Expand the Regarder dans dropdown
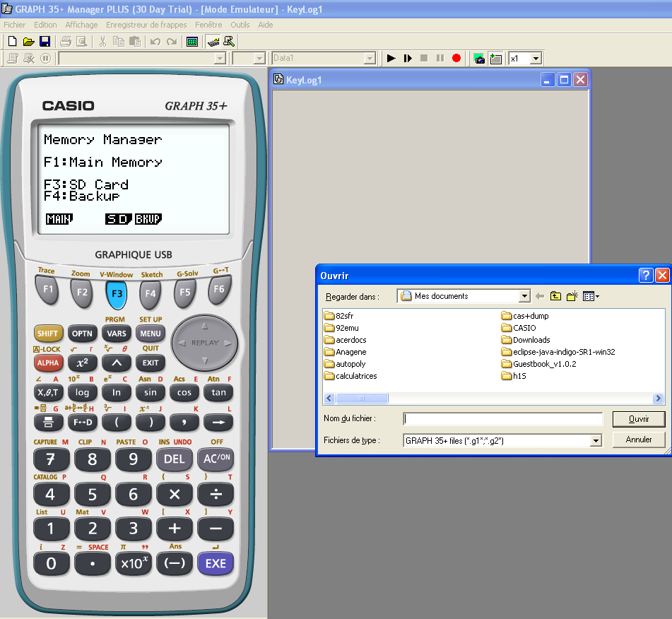 [524, 296]
